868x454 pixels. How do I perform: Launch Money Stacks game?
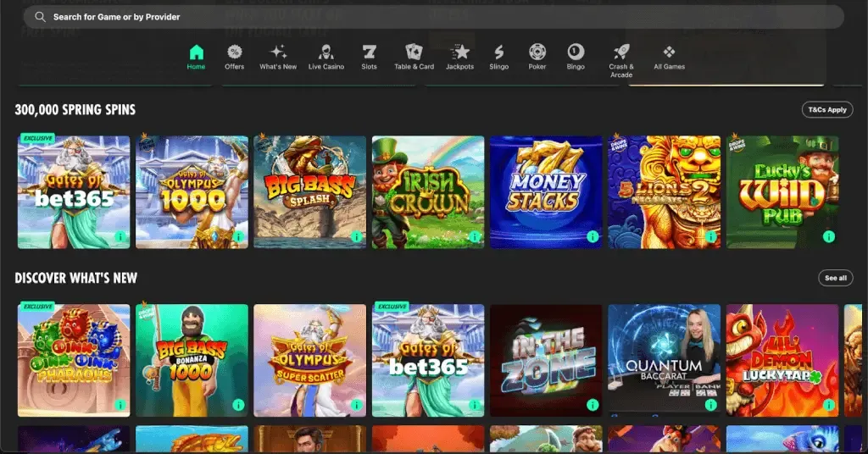[x=546, y=192]
